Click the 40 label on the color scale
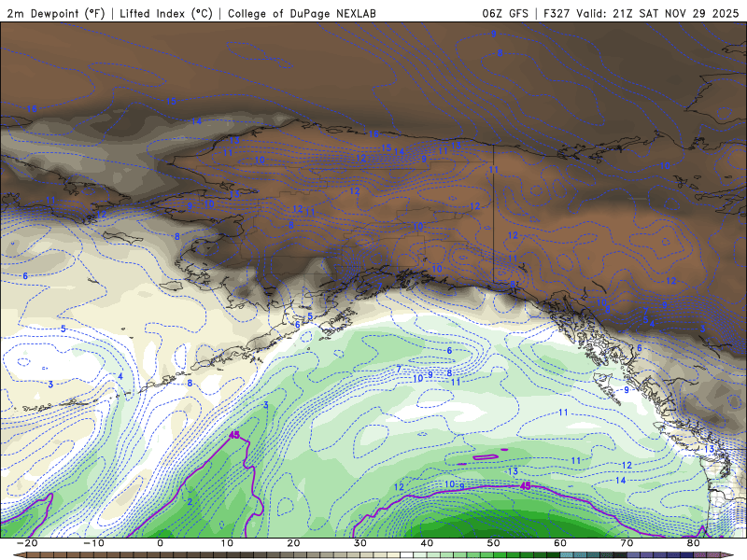 [427, 543]
